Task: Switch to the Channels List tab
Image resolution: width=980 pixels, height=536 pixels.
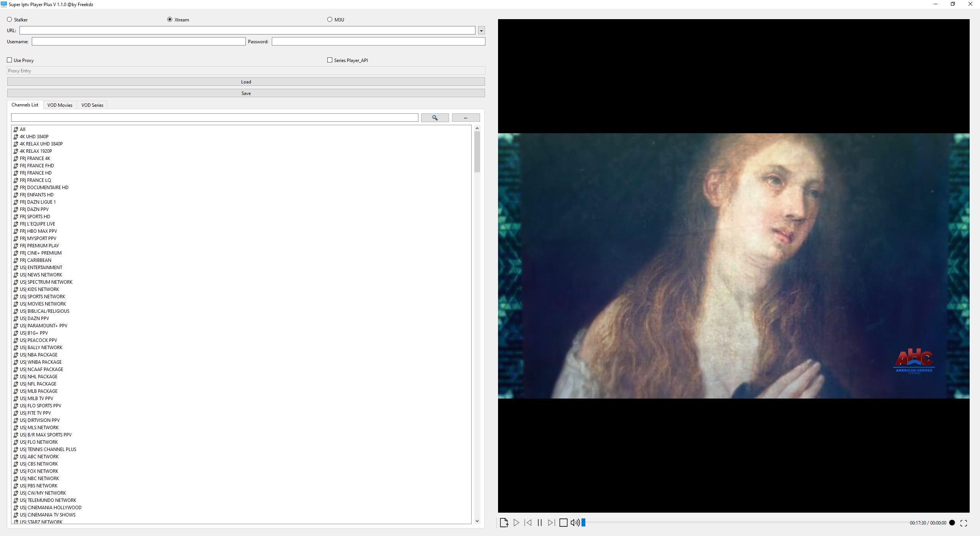Action: pos(25,105)
